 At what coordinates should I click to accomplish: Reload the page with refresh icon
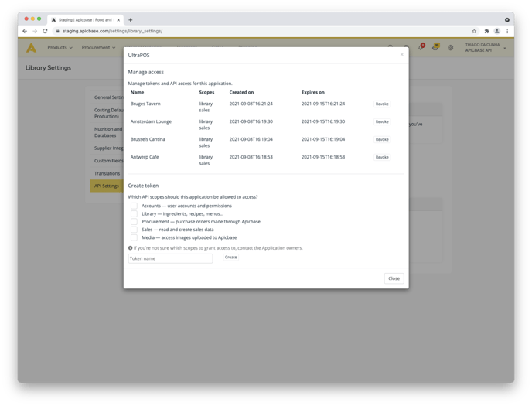[45, 31]
